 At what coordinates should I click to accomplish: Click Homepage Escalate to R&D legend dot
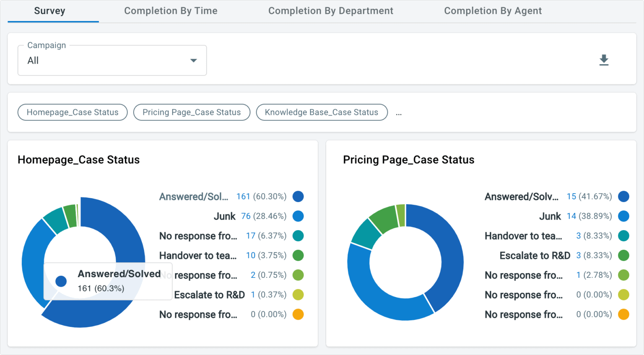click(298, 295)
